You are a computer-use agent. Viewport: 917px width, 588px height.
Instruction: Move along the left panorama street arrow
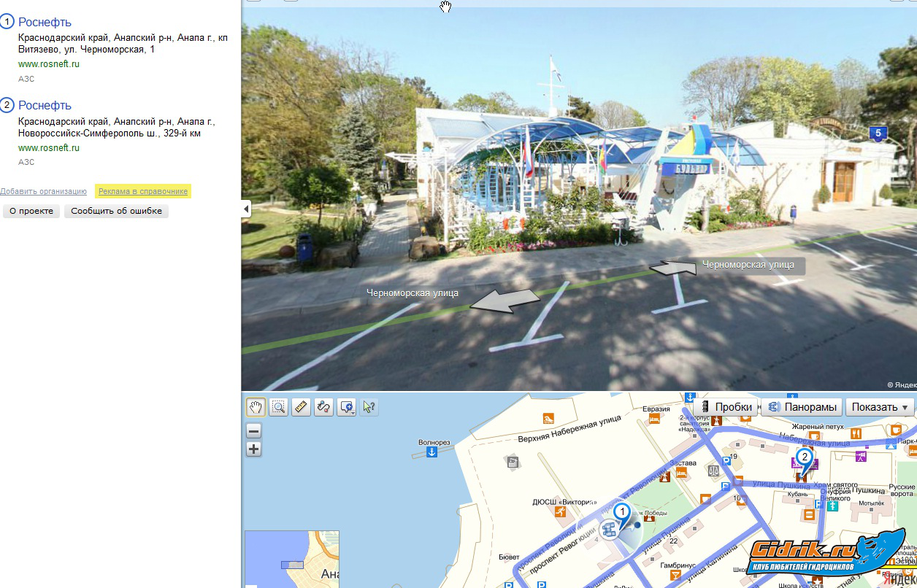(505, 300)
